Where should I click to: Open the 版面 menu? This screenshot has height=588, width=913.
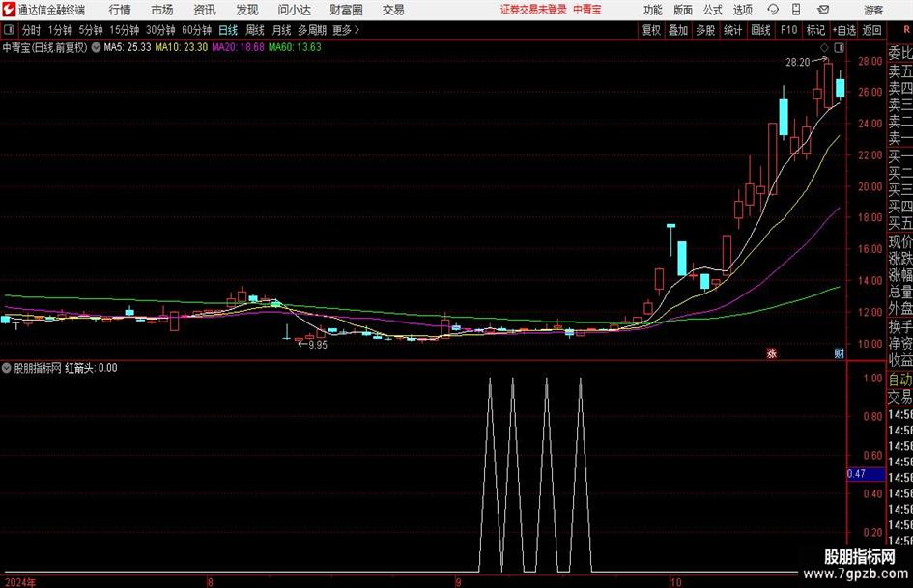683,10
